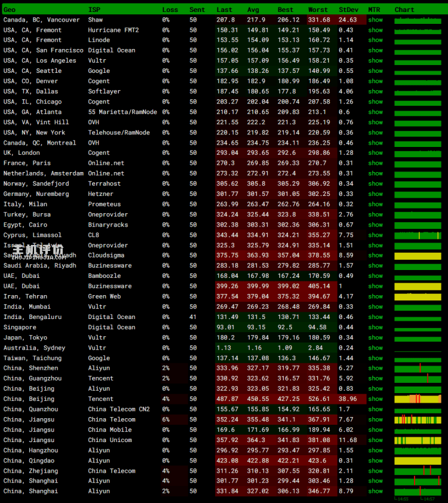Click yellow chart for Riyadh Cloudsigma
This screenshot has height=503, width=448.
pyautogui.click(x=418, y=256)
